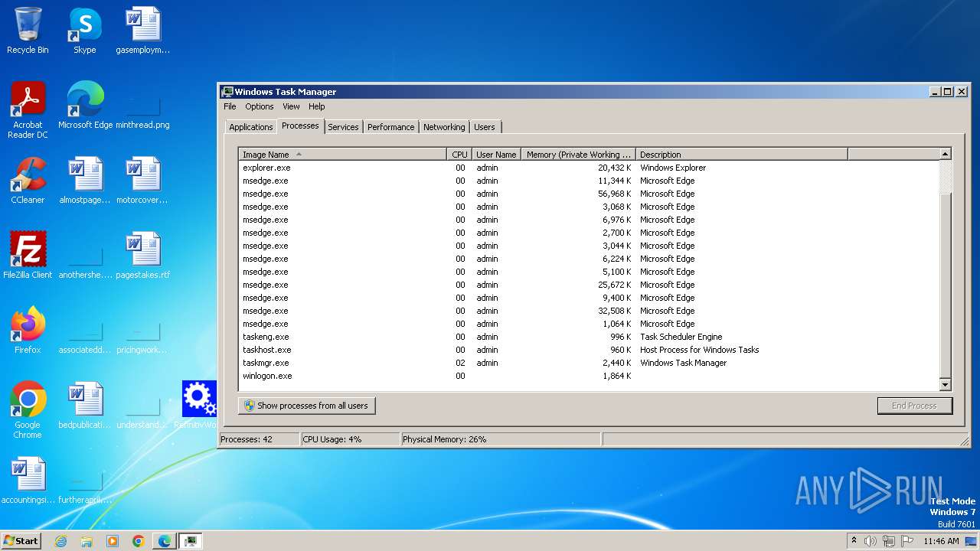980x551 pixels.
Task: Launch Firefox from the desktop
Action: coord(28,330)
